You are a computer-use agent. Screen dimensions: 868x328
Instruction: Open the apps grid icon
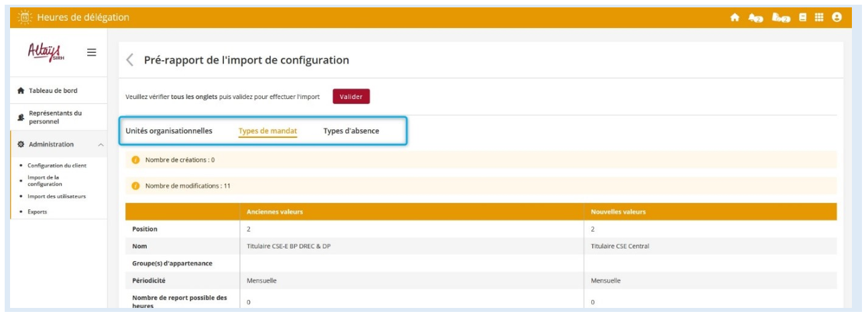point(819,18)
